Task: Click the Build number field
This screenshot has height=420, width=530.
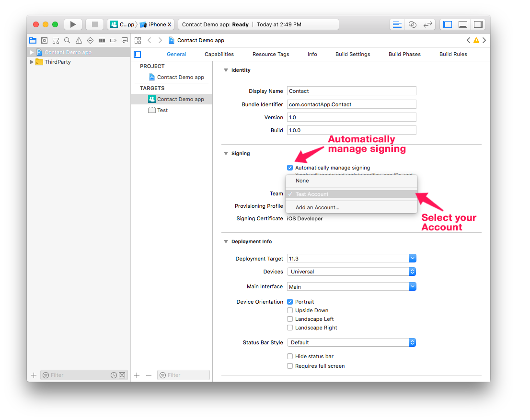Action: click(x=352, y=130)
